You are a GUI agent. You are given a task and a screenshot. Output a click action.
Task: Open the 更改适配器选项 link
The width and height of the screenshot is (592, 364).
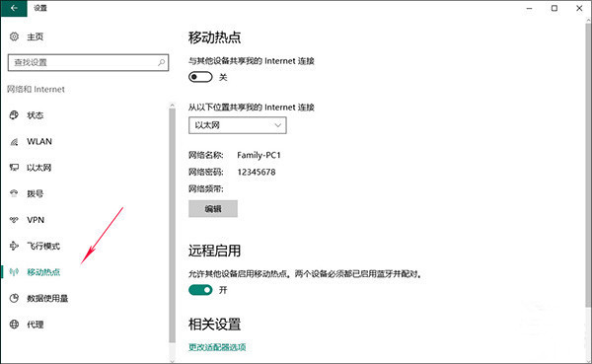(217, 347)
